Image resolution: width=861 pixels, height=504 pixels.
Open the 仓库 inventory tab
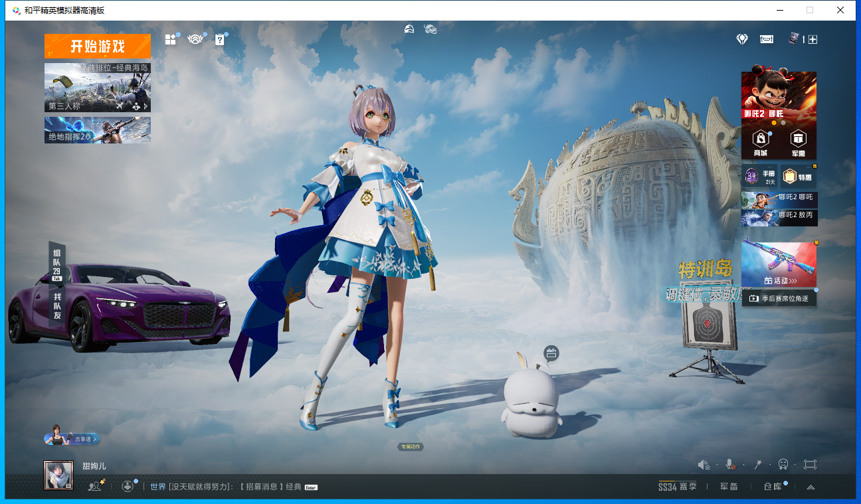[773, 487]
